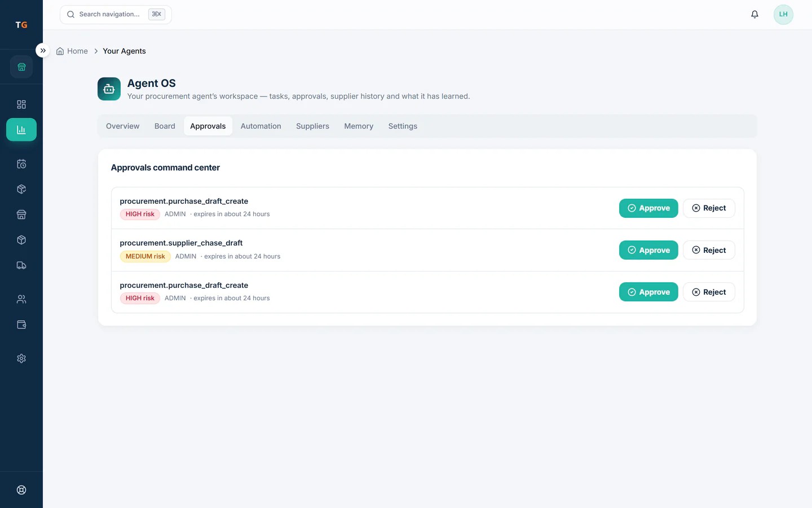Reject the first purchase_draft_create request
The image size is (812, 508).
coord(709,208)
